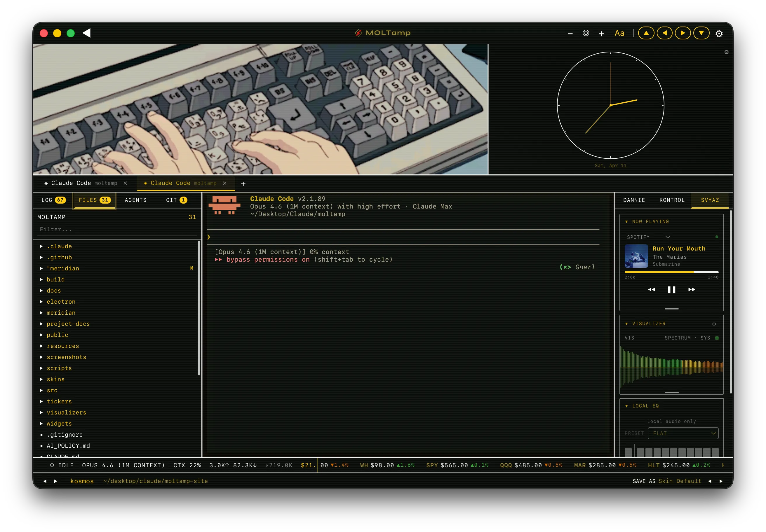This screenshot has height=532, width=766.
Task: Open the AGENTS tab
Action: click(135, 200)
